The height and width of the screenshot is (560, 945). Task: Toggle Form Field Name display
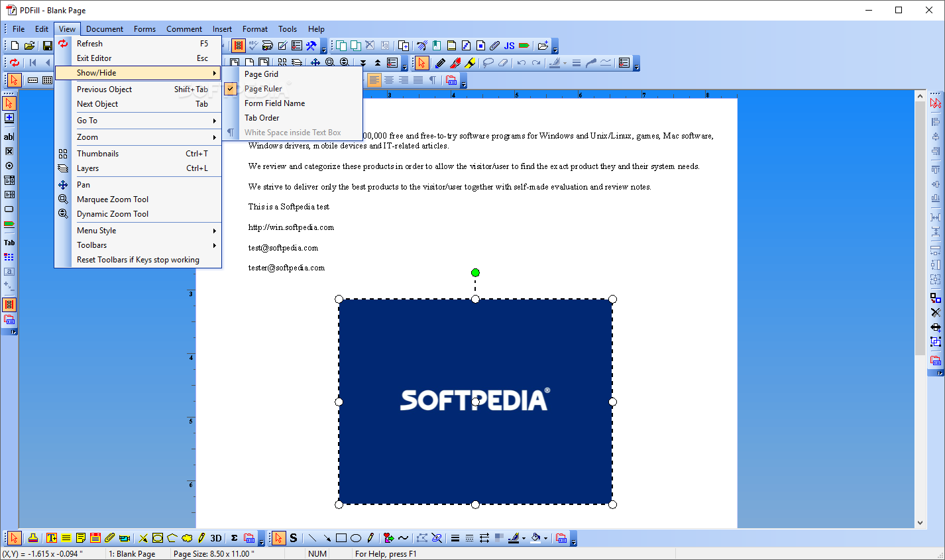tap(292, 103)
